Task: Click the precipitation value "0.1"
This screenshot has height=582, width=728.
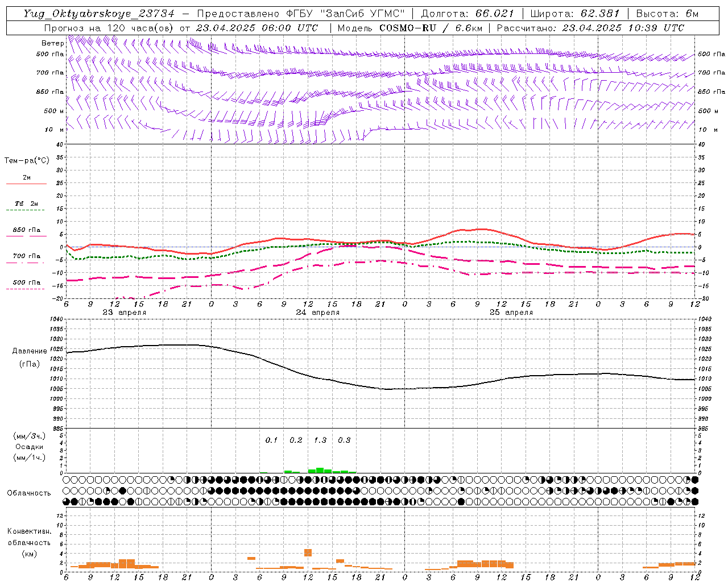Action: pyautogui.click(x=271, y=440)
